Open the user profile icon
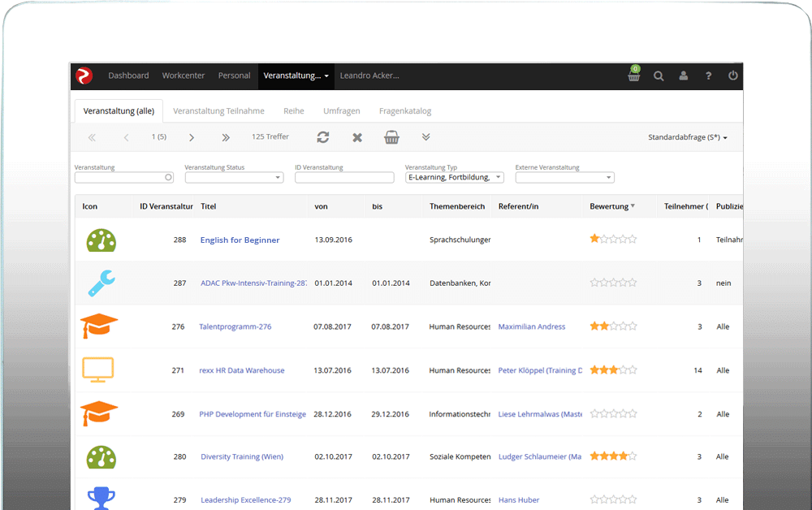 pos(684,76)
